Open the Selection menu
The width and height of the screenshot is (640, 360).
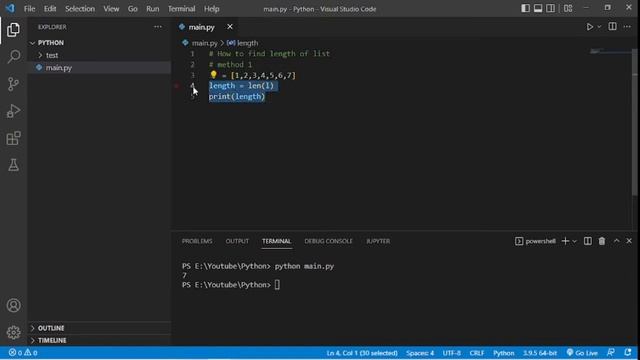[x=80, y=9]
